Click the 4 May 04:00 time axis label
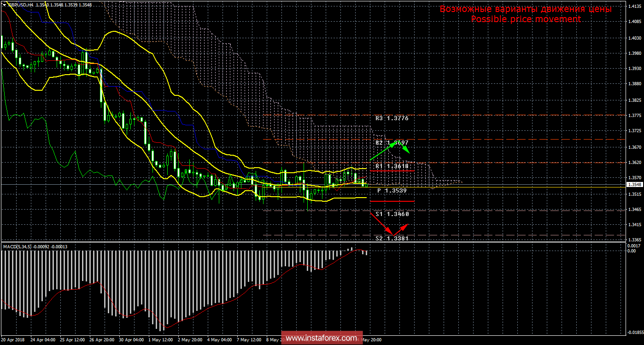 pyautogui.click(x=220, y=340)
